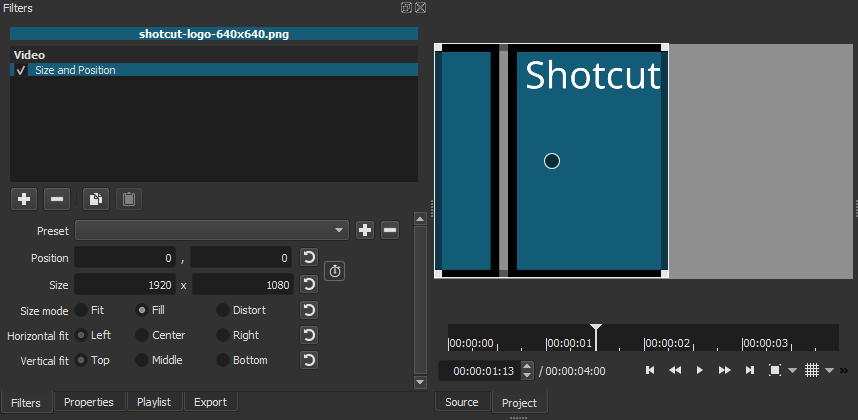
Task: Copy the filters with the copy icon
Action: point(96,199)
